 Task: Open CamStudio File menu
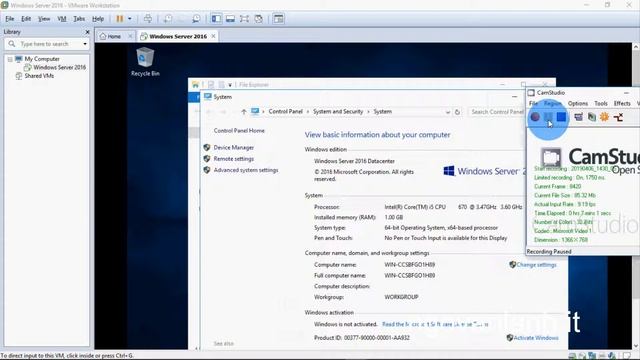[533, 104]
